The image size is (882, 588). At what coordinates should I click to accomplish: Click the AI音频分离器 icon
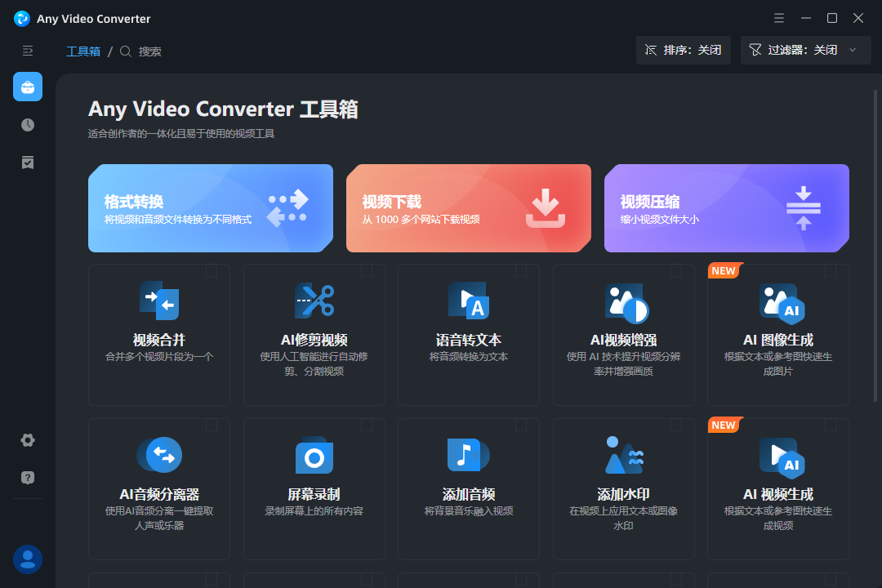point(159,455)
